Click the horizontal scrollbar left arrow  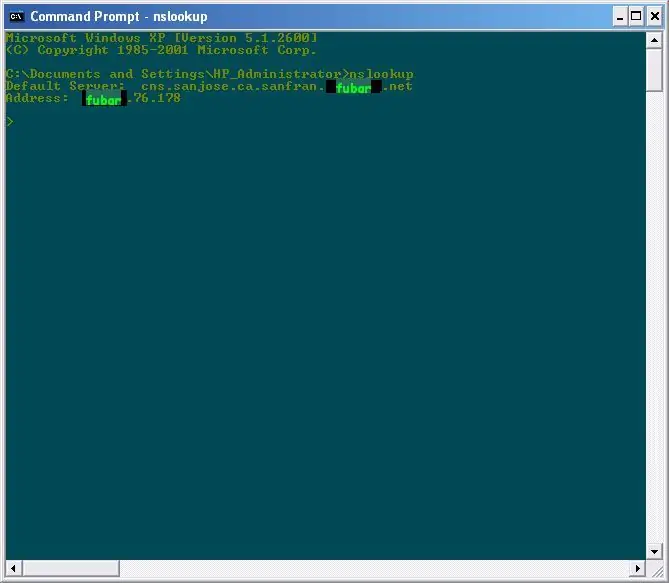tap(14, 568)
